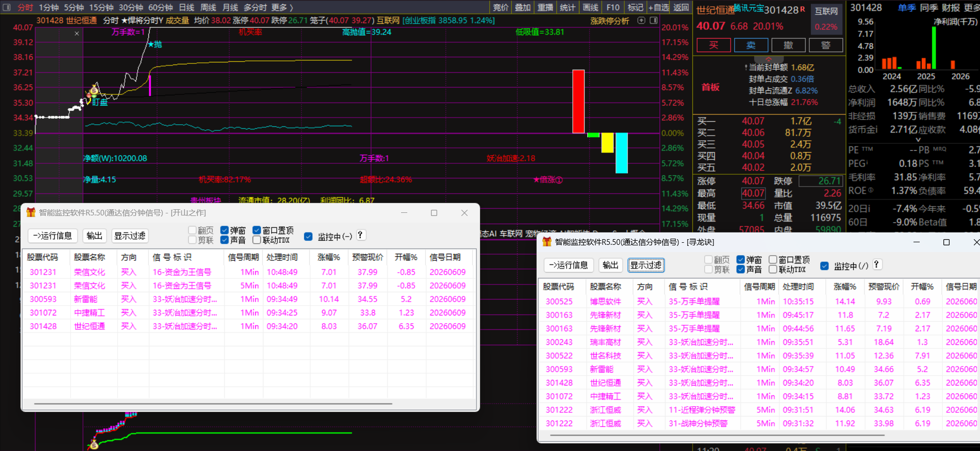Open the 周线 weekly chart tab

point(208,7)
